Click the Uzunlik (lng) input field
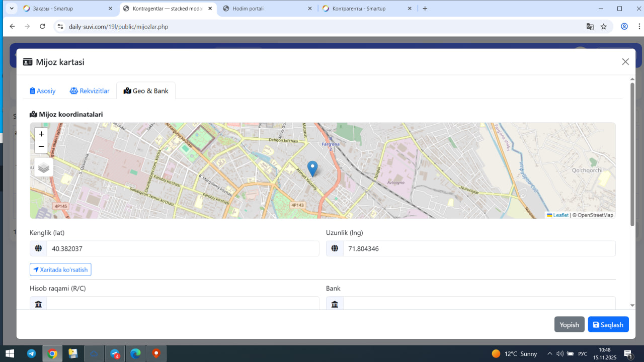The width and height of the screenshot is (644, 362). pyautogui.click(x=478, y=249)
